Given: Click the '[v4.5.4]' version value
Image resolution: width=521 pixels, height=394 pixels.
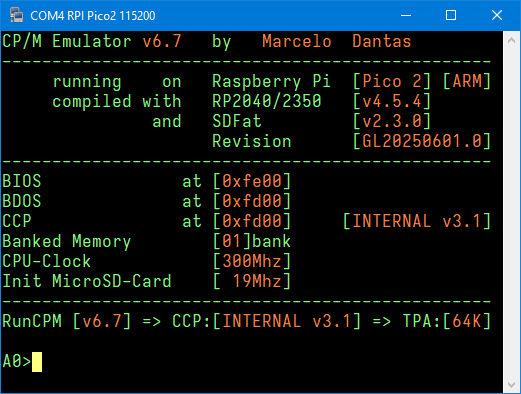Looking at the screenshot, I should click(x=392, y=101).
